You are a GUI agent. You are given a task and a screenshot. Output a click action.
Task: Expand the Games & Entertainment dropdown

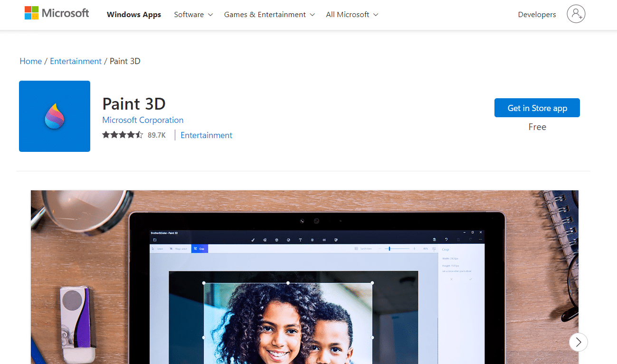click(x=269, y=15)
